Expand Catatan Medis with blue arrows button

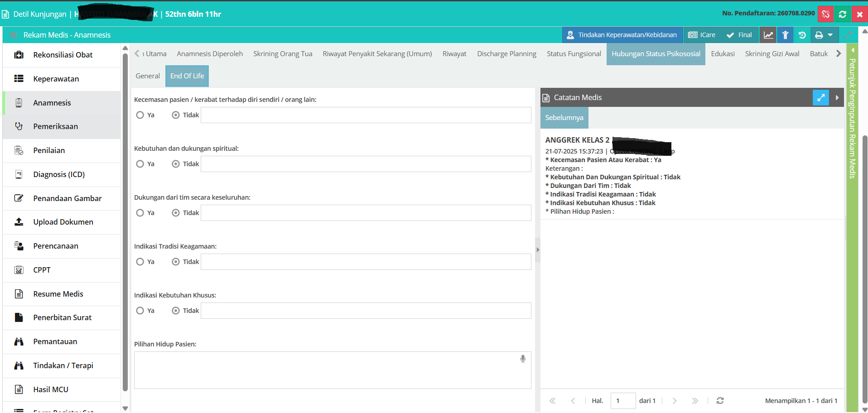coord(820,97)
